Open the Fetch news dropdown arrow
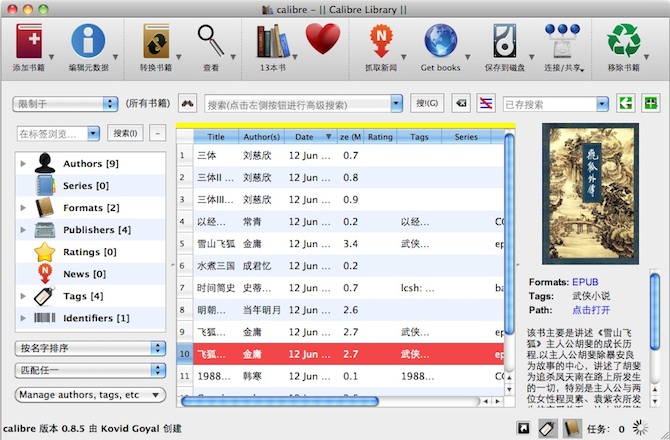The height and width of the screenshot is (440, 670). point(403,57)
